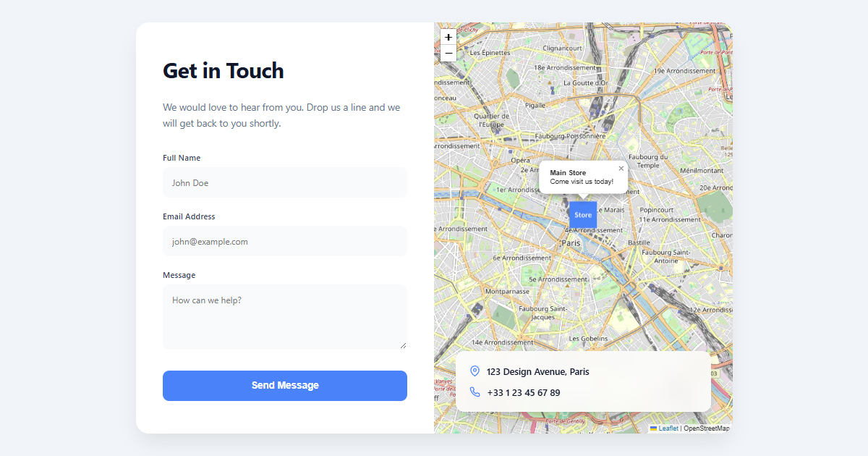Click the 'Faubourg Saint-Jacques' map label
This screenshot has width=868, height=456.
[x=542, y=313]
